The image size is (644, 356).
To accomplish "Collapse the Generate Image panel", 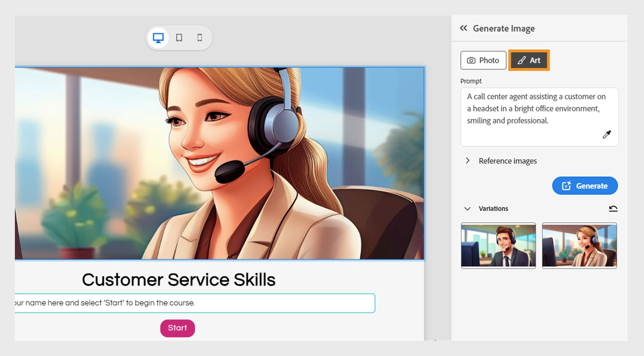I will click(464, 28).
